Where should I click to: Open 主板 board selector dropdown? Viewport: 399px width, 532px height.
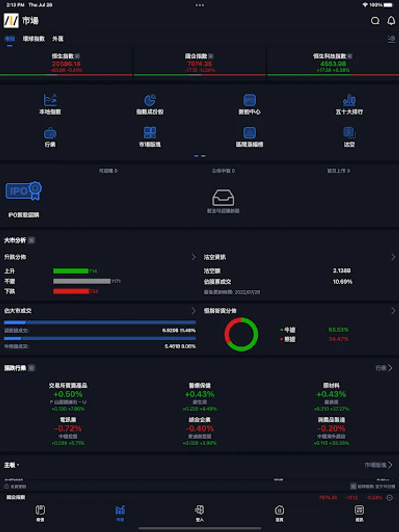11,465
